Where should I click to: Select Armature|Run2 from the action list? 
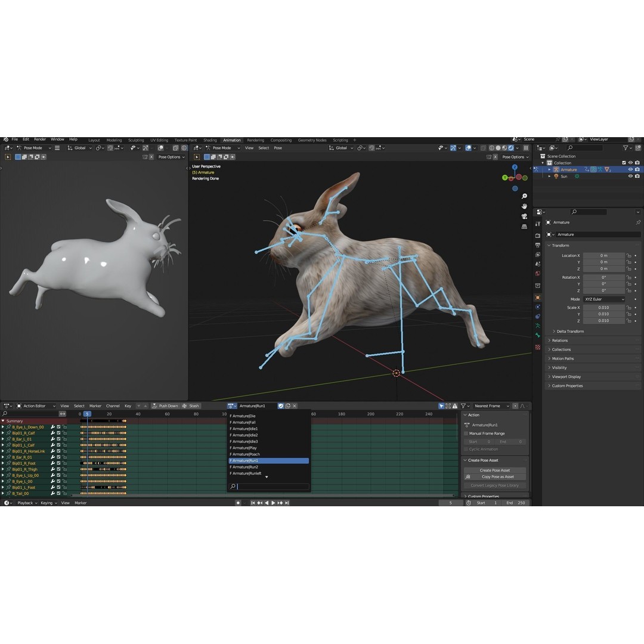tap(268, 467)
